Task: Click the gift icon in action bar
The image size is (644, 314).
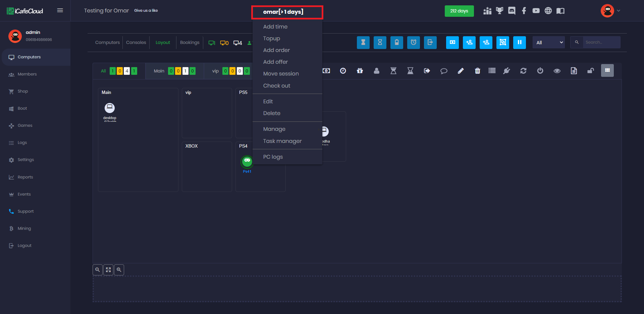Action: coord(360,71)
